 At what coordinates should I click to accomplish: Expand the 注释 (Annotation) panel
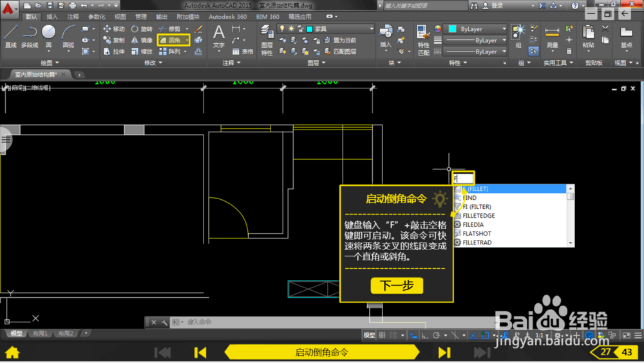point(231,63)
